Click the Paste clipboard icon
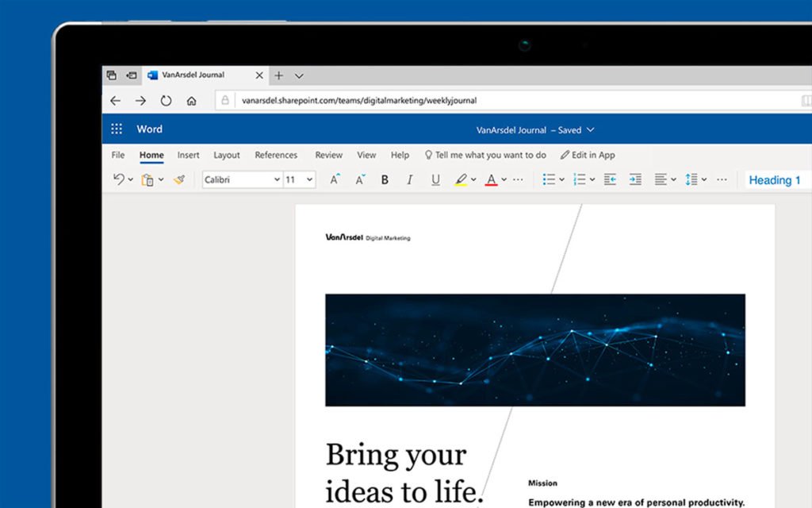 pyautogui.click(x=147, y=180)
